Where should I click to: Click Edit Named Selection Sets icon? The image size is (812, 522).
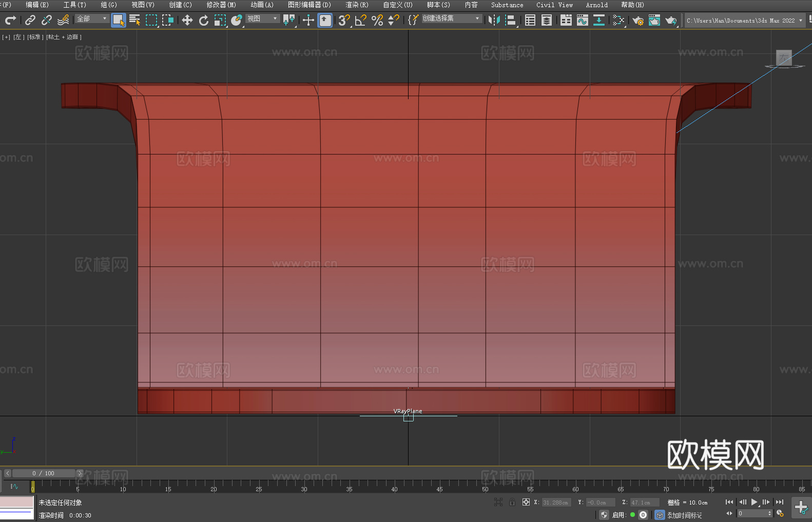[x=413, y=20]
